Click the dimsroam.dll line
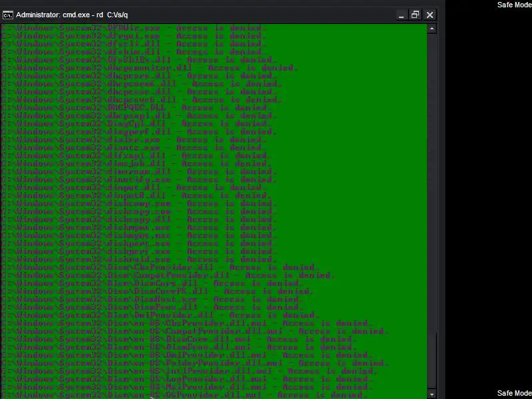The width and height of the screenshot is (532, 399). 139,172
